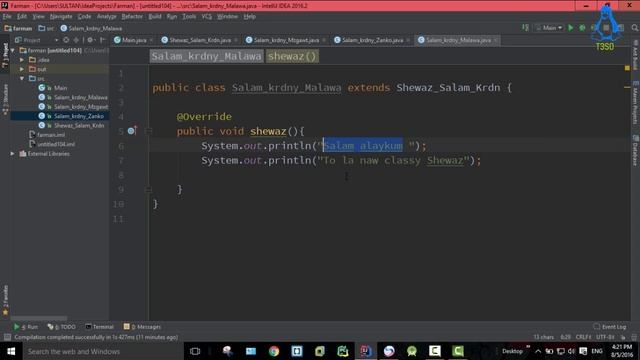This screenshot has height=360, width=640.
Task: Open the Structure tool window side tab
Action: (x=5, y=99)
